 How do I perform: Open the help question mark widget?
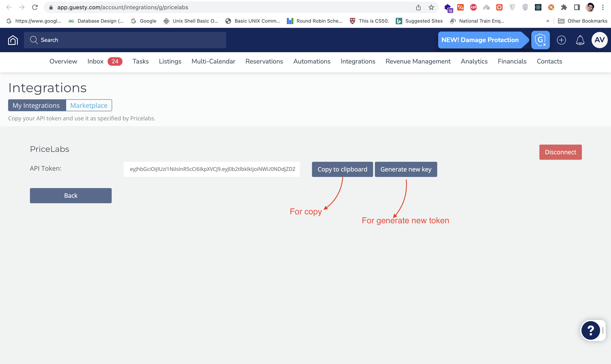(x=591, y=330)
